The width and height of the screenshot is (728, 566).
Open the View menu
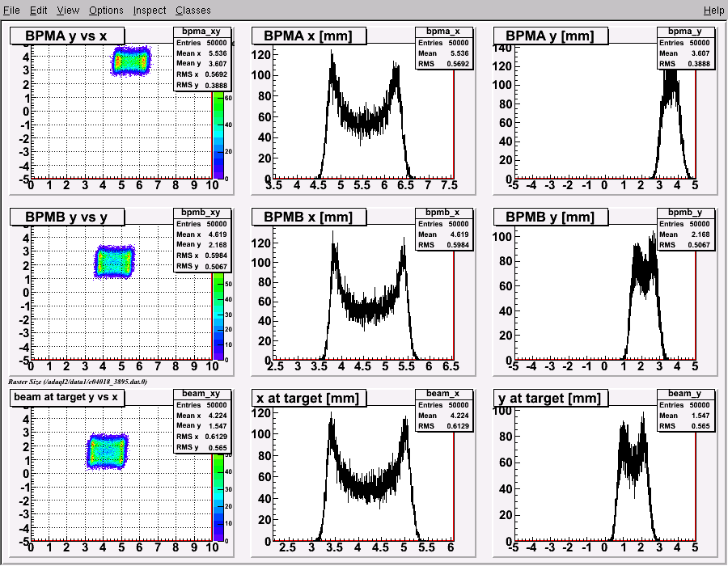pyautogui.click(x=68, y=11)
